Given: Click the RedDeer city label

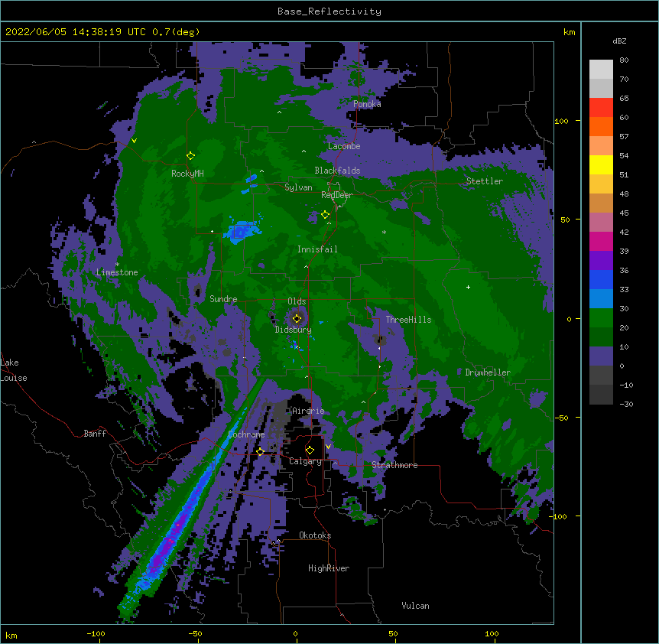Looking at the screenshot, I should point(337,195).
